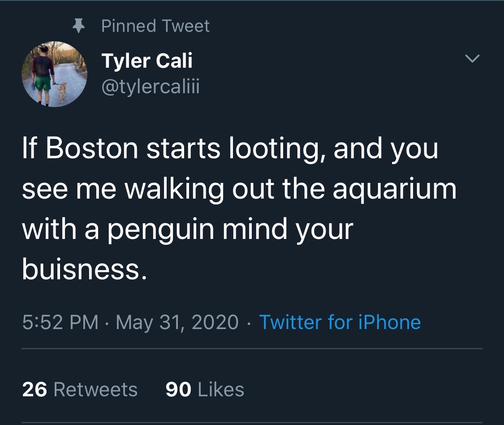Screen dimensions: 504x425
Task: Click the word "see" in the tweet
Action: click(43, 190)
